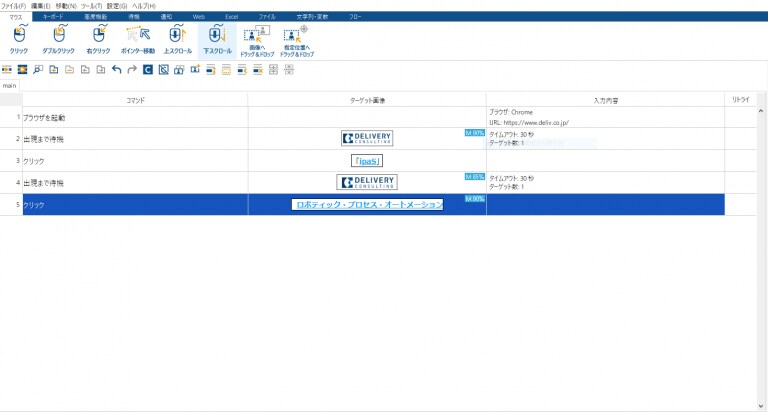Switch to the キーボード ribbon tab
The image size is (768, 412).
53,17
